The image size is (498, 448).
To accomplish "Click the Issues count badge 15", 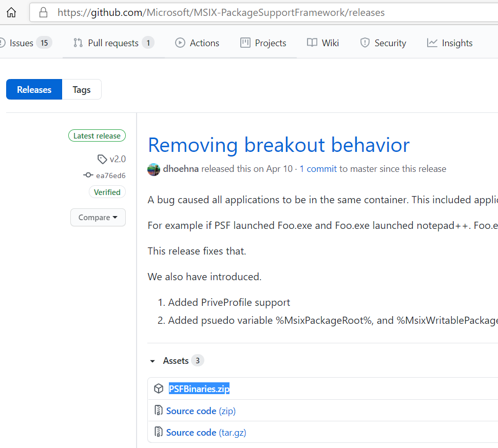I will [44, 43].
